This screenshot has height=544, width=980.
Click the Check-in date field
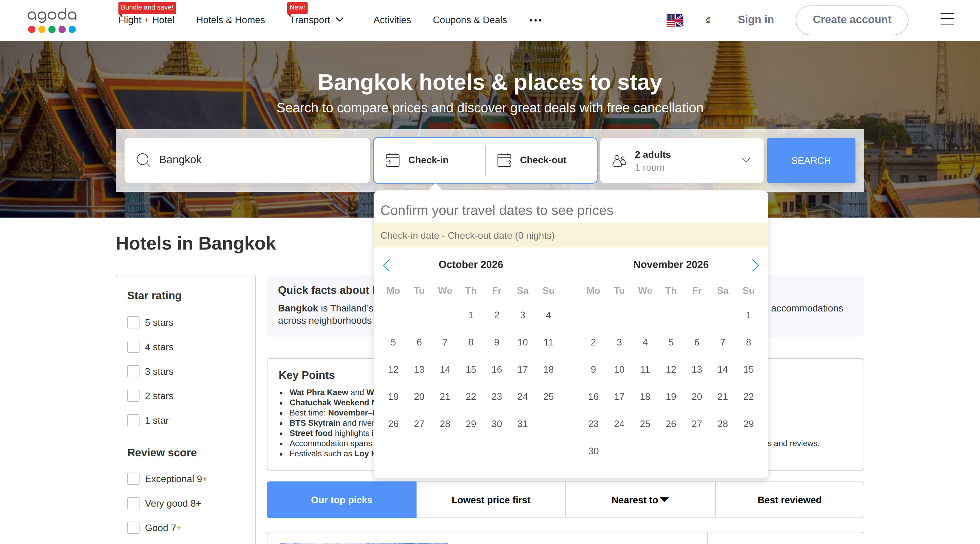pyautogui.click(x=429, y=160)
